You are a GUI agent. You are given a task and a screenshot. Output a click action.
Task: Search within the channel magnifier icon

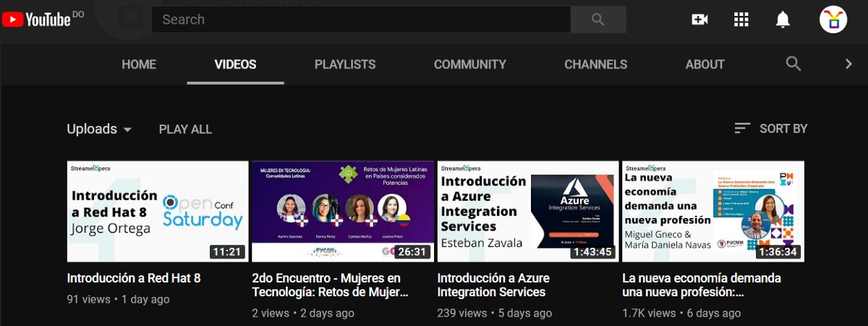[x=793, y=64]
